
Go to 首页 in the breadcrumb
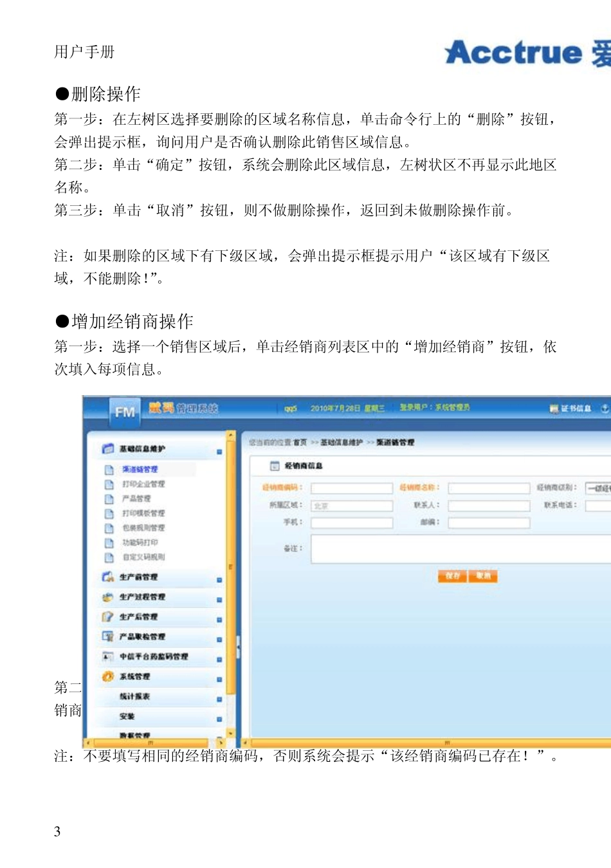tap(300, 443)
